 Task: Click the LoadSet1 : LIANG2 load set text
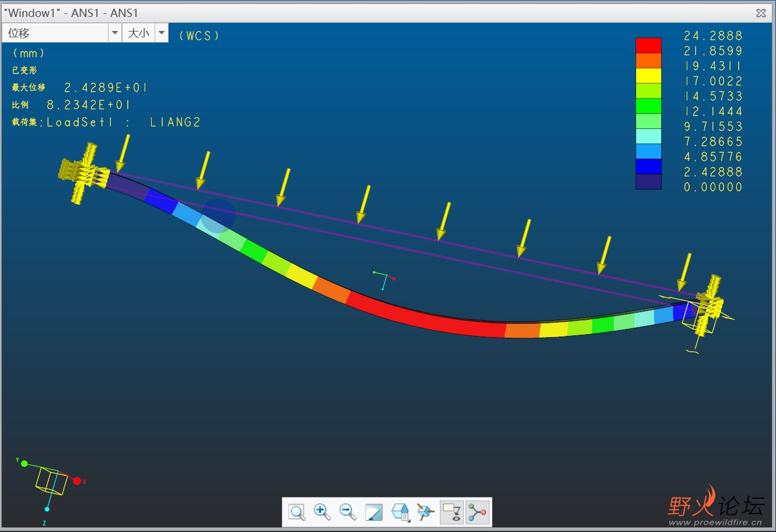[x=124, y=122]
